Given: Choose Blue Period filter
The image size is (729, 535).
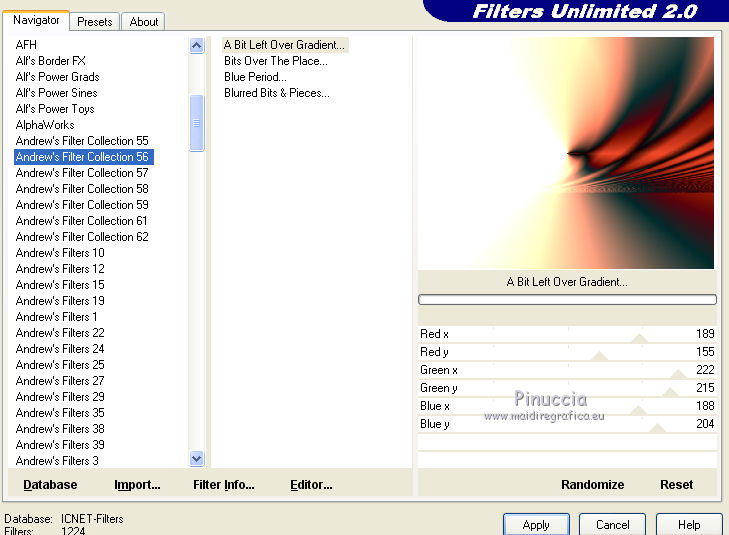Looking at the screenshot, I should click(255, 77).
